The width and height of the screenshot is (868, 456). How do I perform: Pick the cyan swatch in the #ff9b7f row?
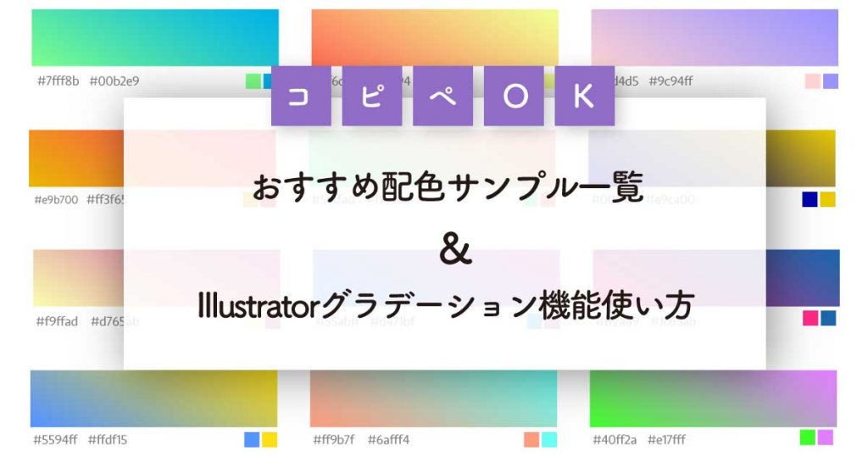click(x=549, y=439)
